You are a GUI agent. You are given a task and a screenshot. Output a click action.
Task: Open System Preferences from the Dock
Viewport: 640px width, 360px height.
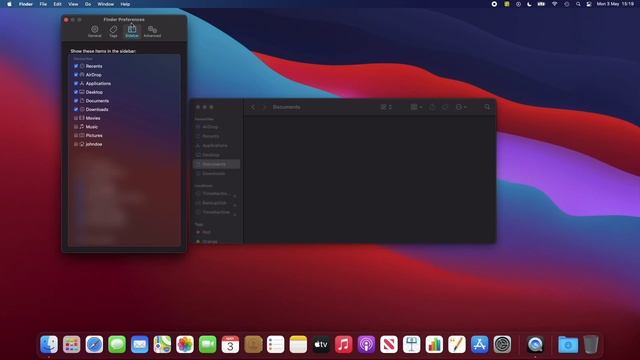click(x=502, y=344)
